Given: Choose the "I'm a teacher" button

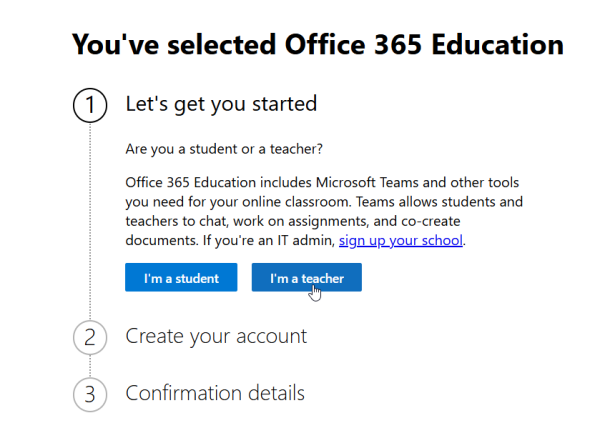Looking at the screenshot, I should pos(306,278).
